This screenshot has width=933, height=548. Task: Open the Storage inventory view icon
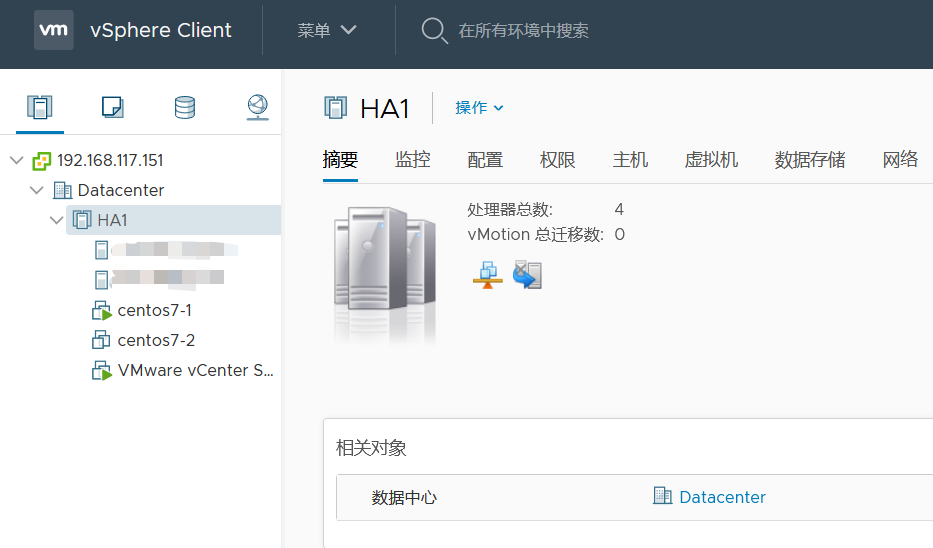(x=185, y=108)
